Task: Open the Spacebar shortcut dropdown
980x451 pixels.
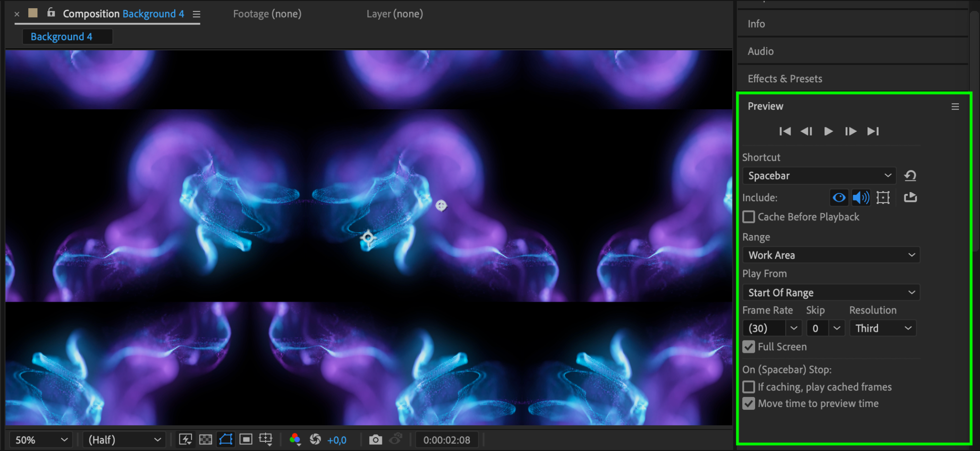Action: [x=819, y=176]
